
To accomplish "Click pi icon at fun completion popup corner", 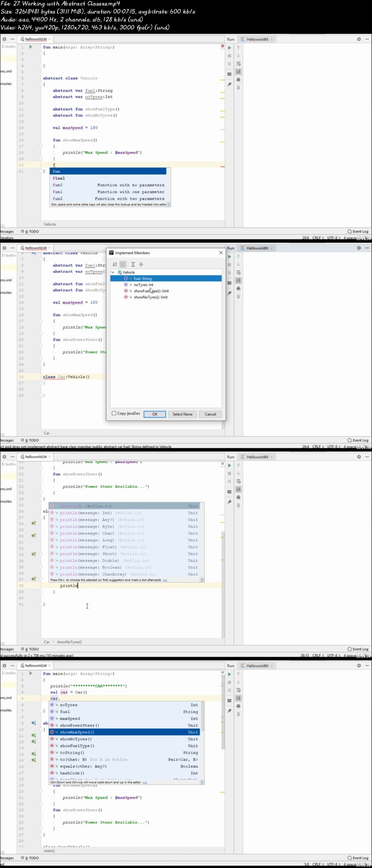I will point(169,204).
